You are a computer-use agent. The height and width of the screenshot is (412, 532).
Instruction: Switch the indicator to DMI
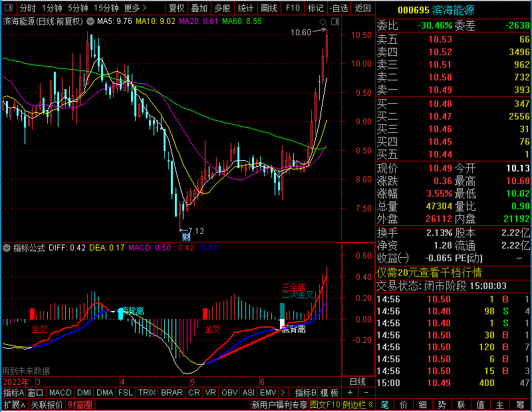[x=84, y=393]
